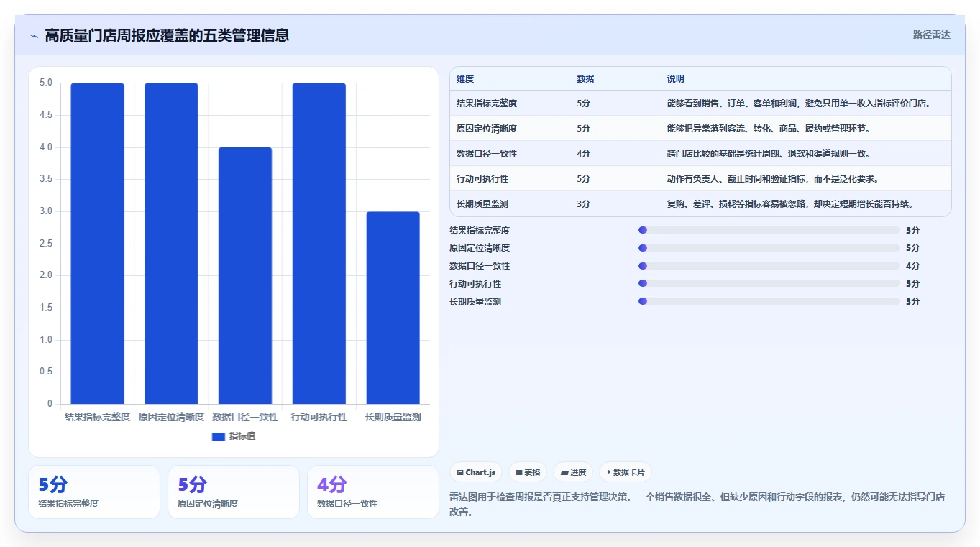Toggle the 指标值 legend swatch under the chart
Viewport: 980px width, 547px height.
pyautogui.click(x=219, y=436)
